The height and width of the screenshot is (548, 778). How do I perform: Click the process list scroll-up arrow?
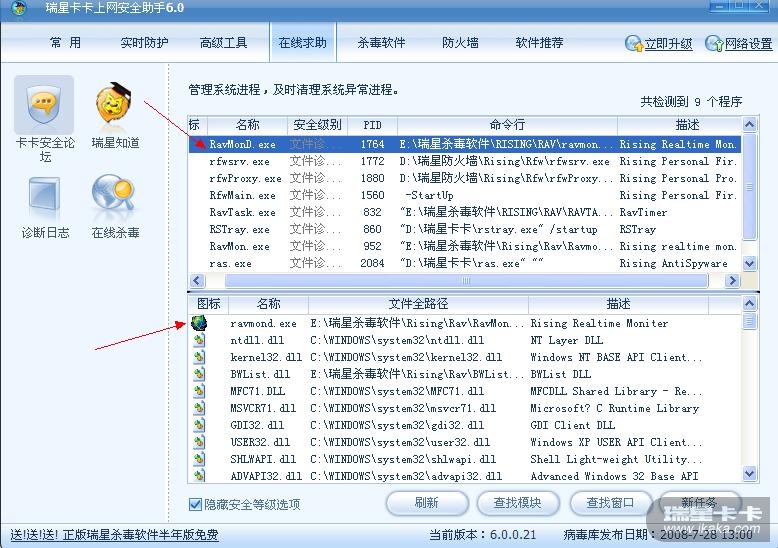tap(749, 124)
